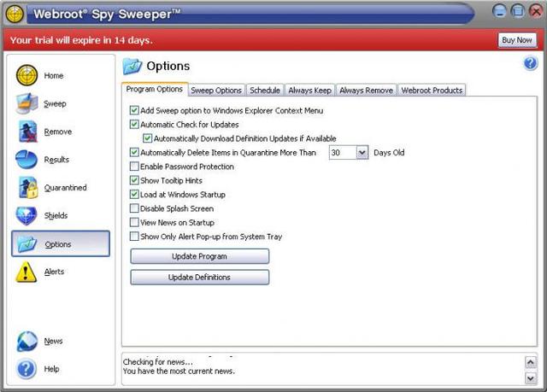Open the Always Remove tab

[367, 91]
